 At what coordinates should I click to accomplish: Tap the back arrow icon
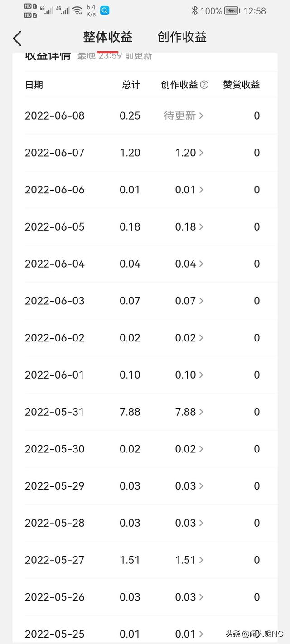[17, 38]
